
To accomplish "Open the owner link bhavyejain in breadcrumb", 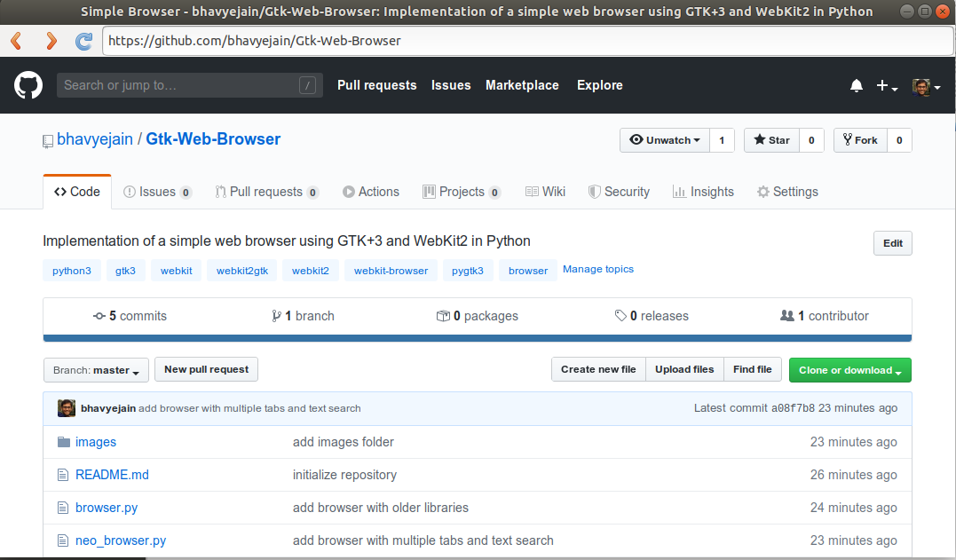I will click(95, 139).
